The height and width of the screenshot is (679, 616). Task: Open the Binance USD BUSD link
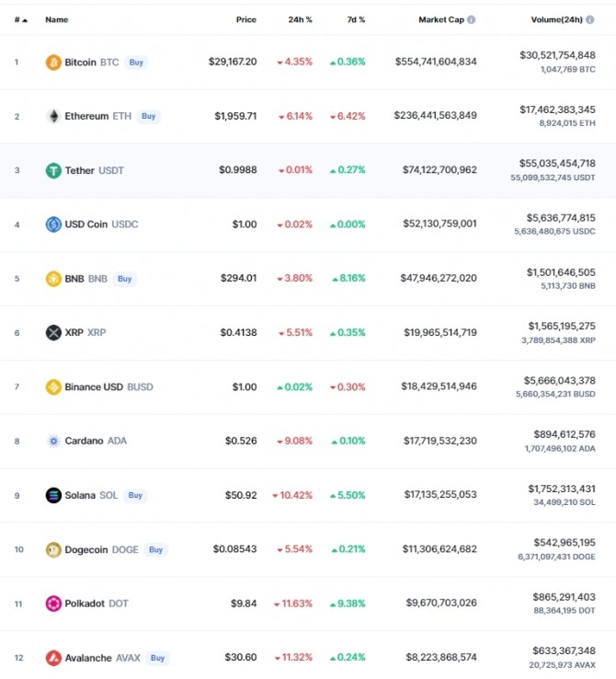click(109, 386)
